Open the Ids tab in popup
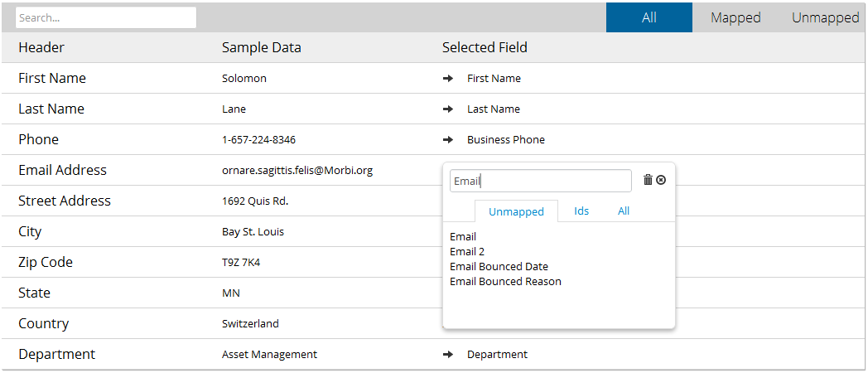The width and height of the screenshot is (868, 373). tap(581, 211)
